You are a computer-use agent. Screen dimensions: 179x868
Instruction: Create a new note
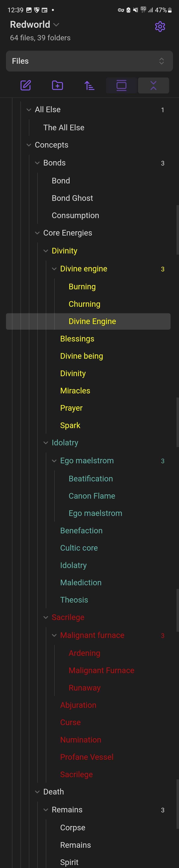click(x=26, y=86)
